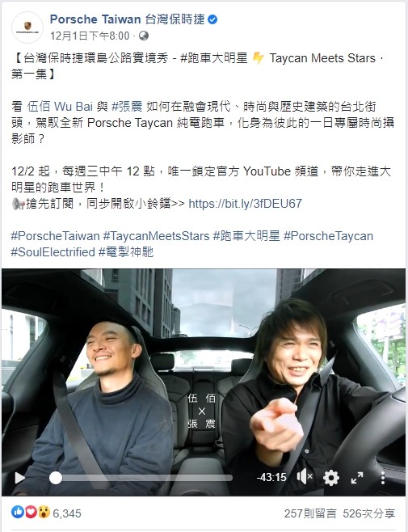
Task: Click the love heart reaction icon
Action: click(x=31, y=512)
